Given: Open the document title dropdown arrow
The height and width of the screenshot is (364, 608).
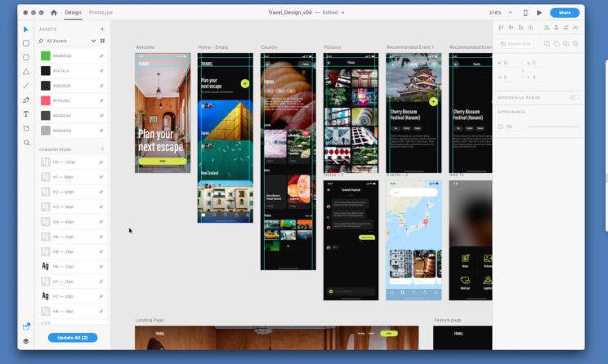Looking at the screenshot, I should 342,13.
